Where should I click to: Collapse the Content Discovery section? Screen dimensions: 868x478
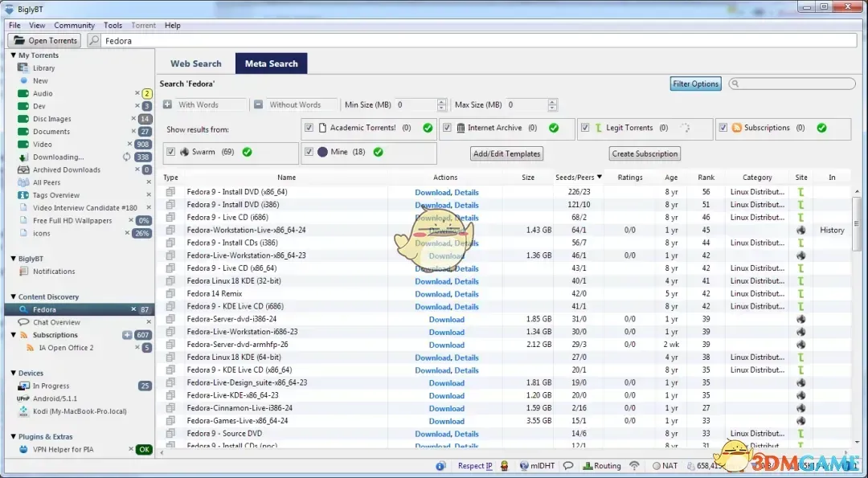[x=14, y=297]
